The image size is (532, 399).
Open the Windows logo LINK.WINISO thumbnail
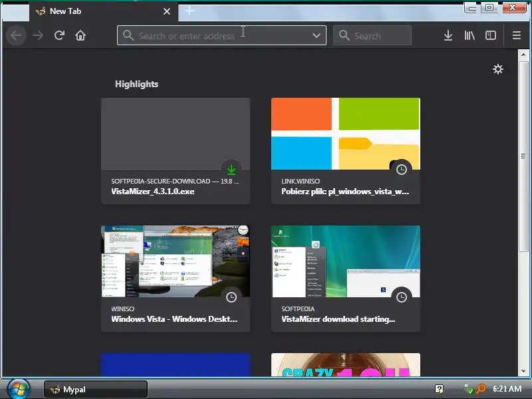click(345, 134)
